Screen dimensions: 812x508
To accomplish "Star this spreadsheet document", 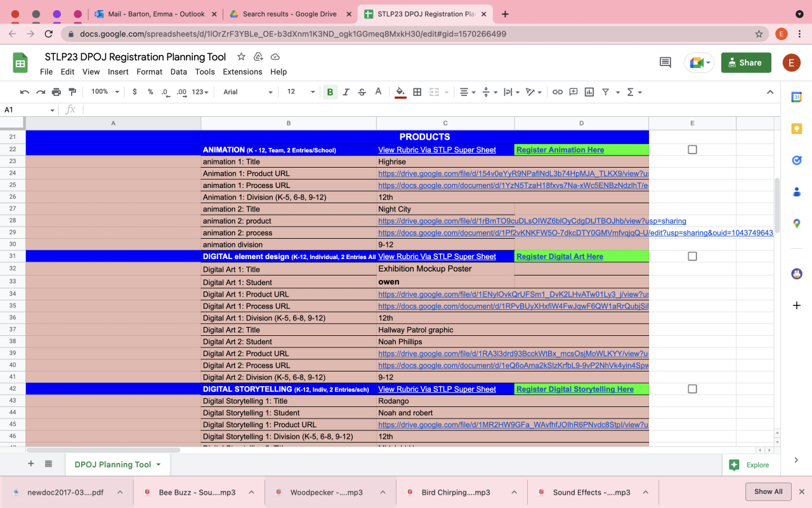I will point(241,57).
